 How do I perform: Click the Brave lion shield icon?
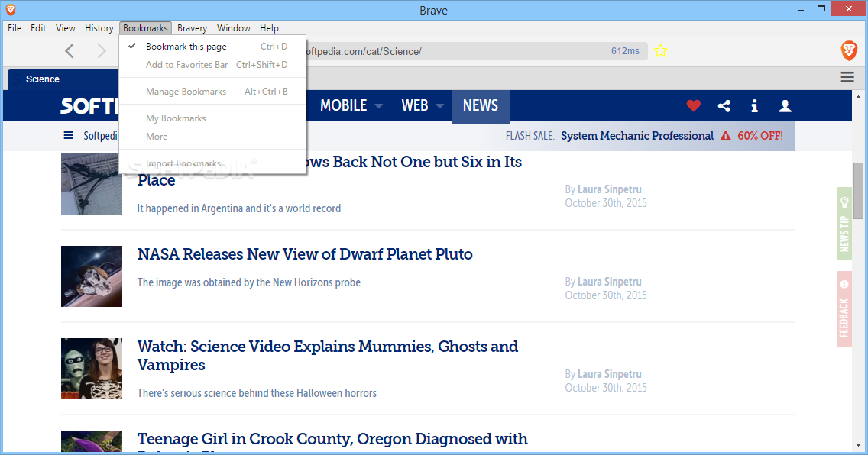click(x=849, y=51)
